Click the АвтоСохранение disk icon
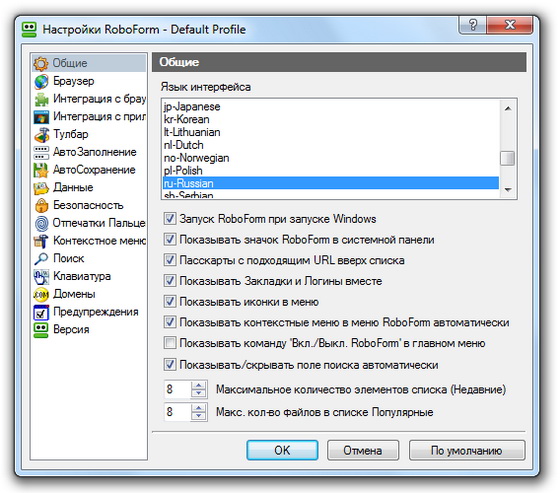The height and width of the screenshot is (493, 560). click(41, 170)
